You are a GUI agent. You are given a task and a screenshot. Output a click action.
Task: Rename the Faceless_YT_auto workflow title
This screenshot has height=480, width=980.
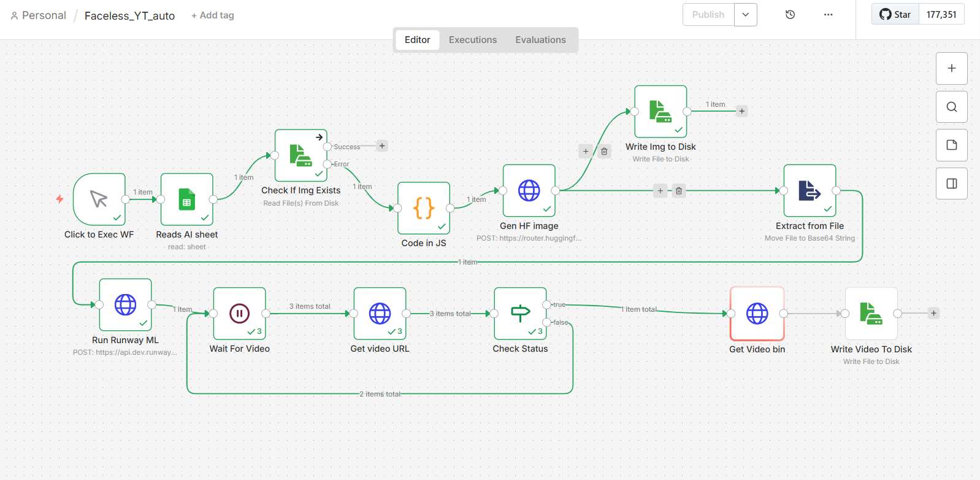(129, 16)
